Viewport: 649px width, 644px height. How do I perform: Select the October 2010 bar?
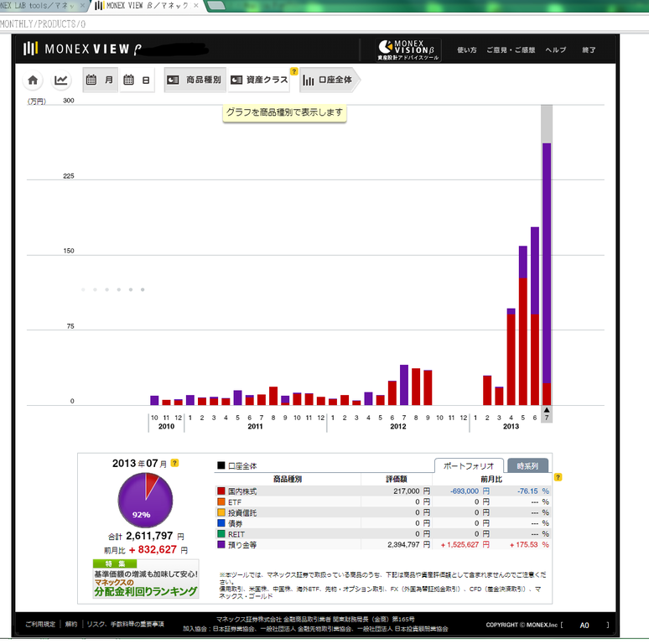point(154,400)
